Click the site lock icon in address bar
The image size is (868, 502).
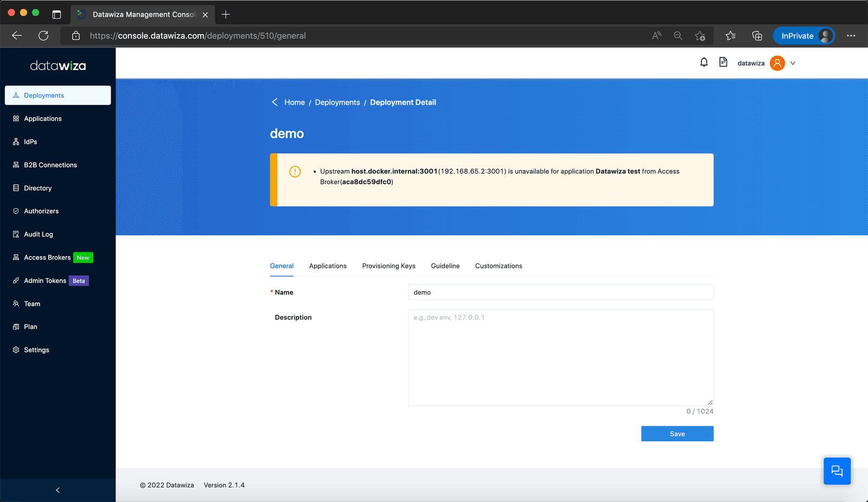pyautogui.click(x=76, y=36)
